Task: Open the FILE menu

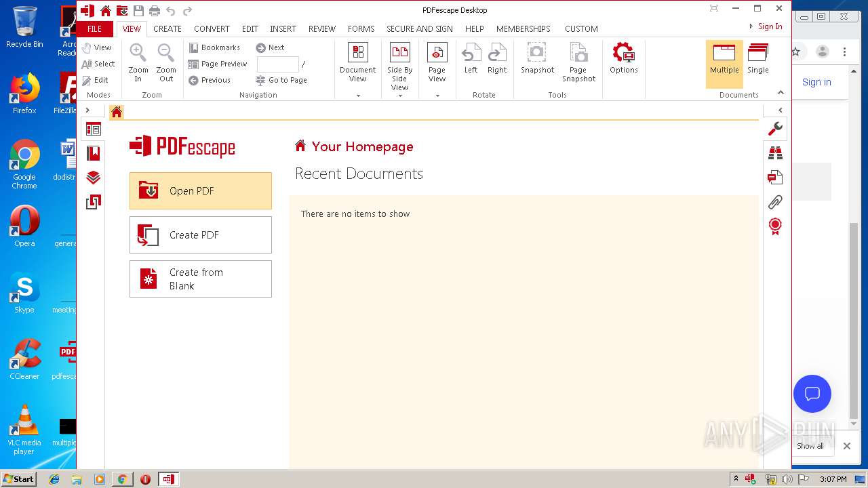Action: pos(95,29)
